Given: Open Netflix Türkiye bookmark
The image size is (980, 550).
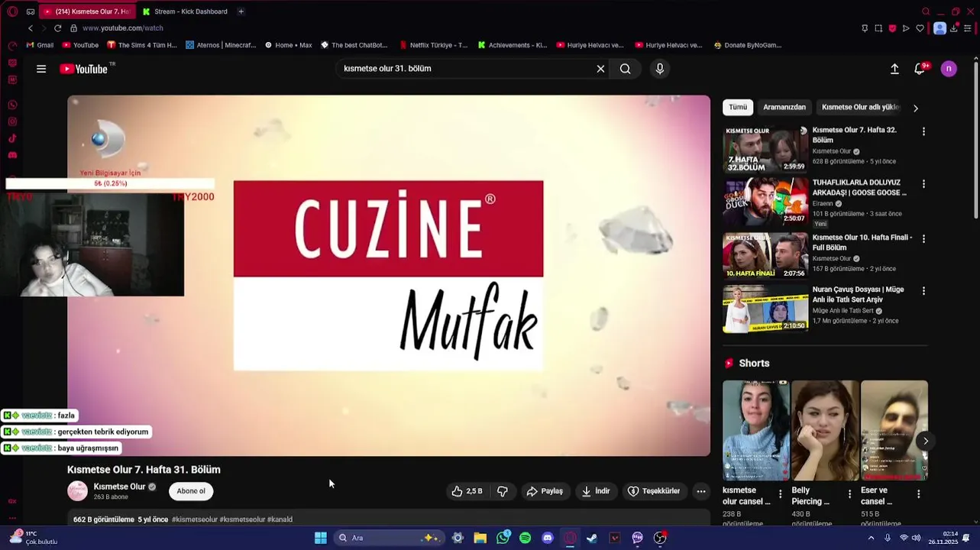Looking at the screenshot, I should click(433, 45).
